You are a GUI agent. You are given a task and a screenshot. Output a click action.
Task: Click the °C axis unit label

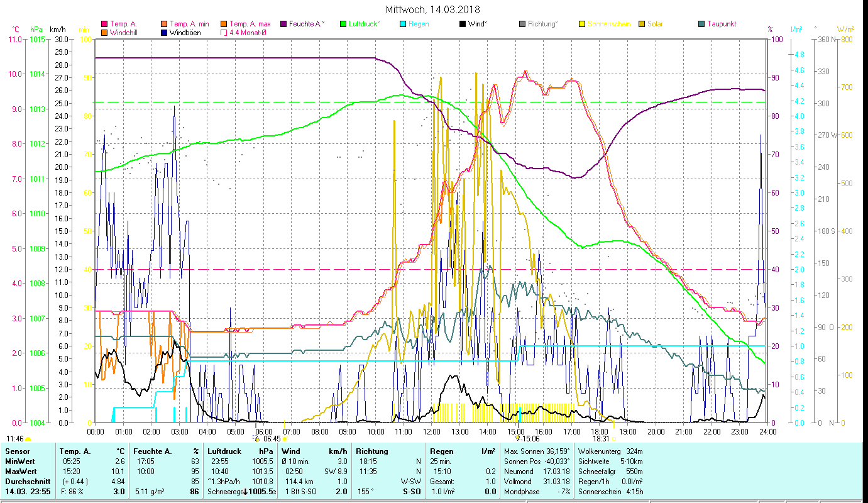(16, 30)
